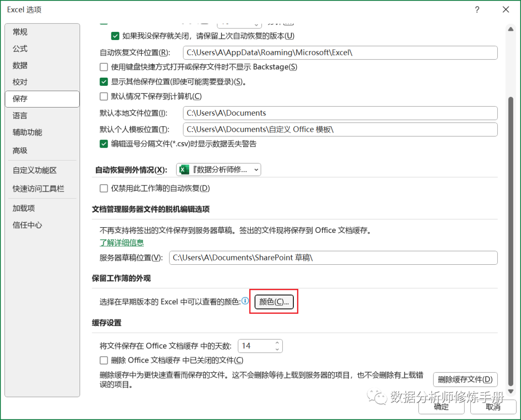Switch to 高级 options category

tap(42, 150)
